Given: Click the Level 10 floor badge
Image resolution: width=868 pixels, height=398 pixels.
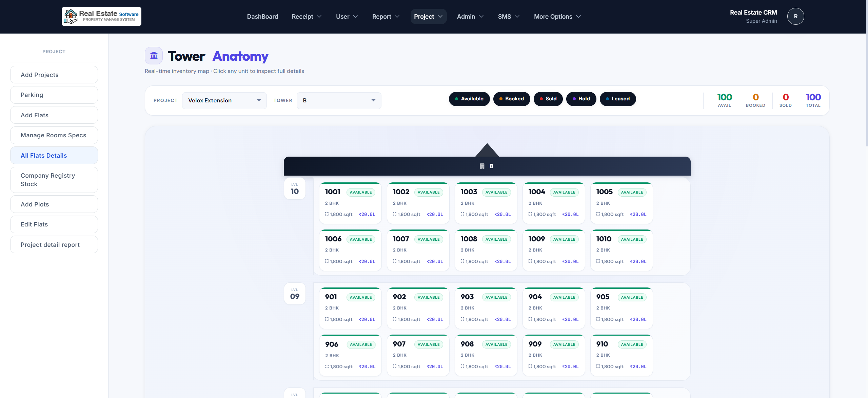Looking at the screenshot, I should 294,188.
